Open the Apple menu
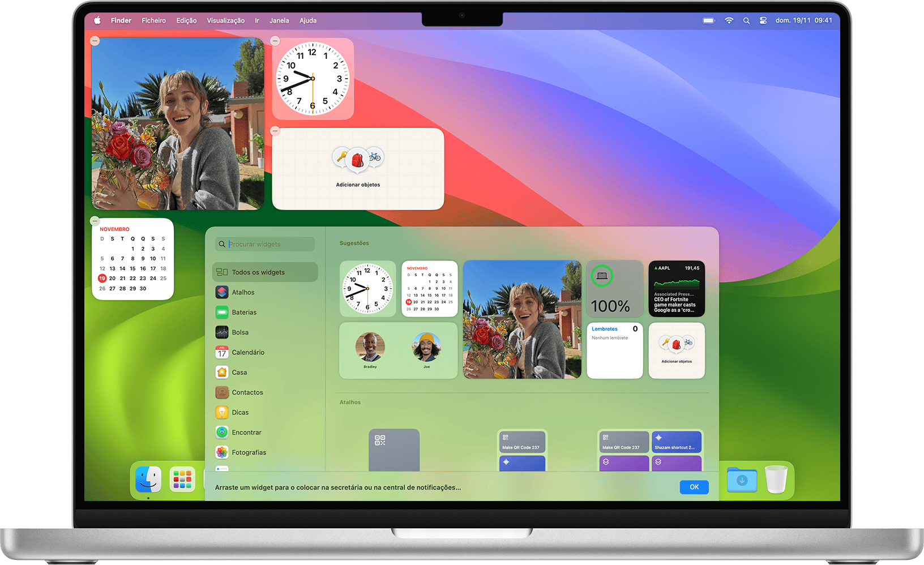The height and width of the screenshot is (565, 924). (97, 20)
